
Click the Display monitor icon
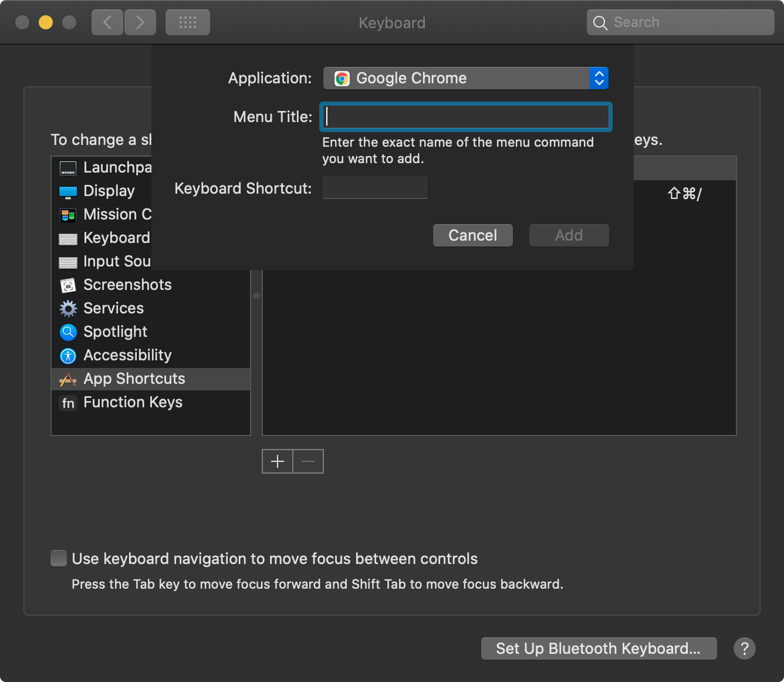coord(68,192)
